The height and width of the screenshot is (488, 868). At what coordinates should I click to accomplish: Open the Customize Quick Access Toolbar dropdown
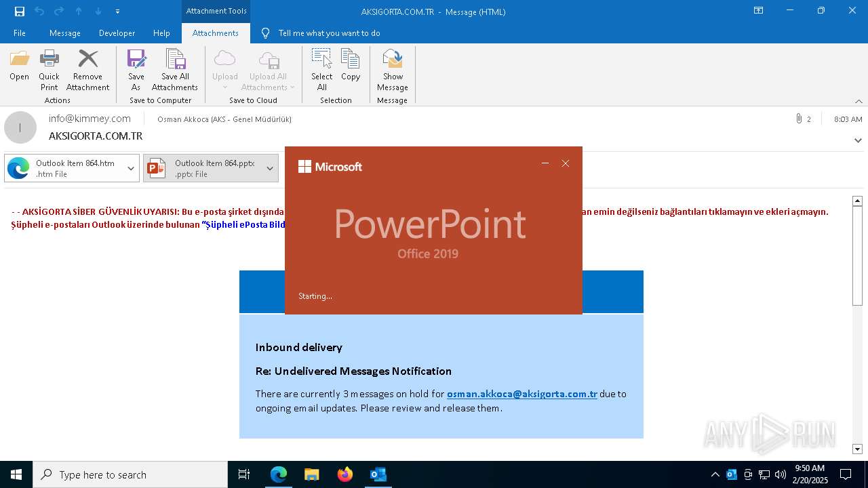[117, 12]
